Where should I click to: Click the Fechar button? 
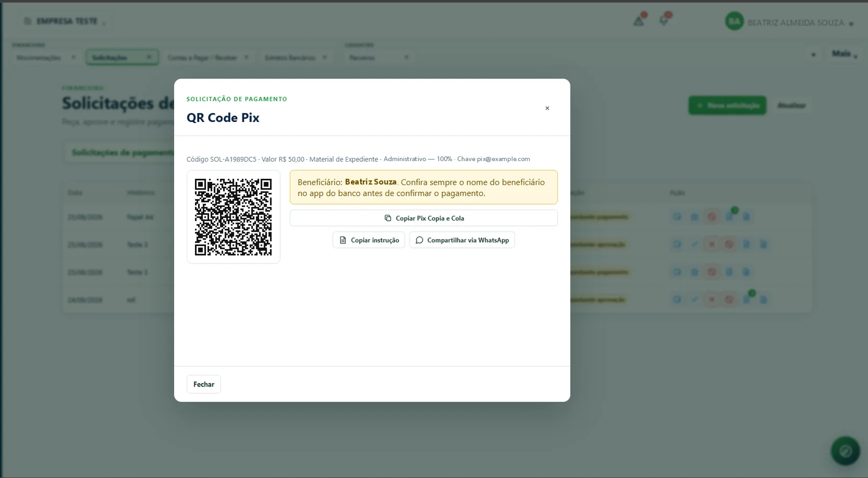[x=204, y=384]
